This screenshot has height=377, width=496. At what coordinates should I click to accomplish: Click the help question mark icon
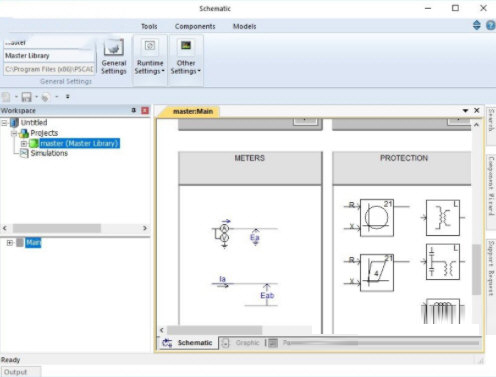tap(490, 25)
